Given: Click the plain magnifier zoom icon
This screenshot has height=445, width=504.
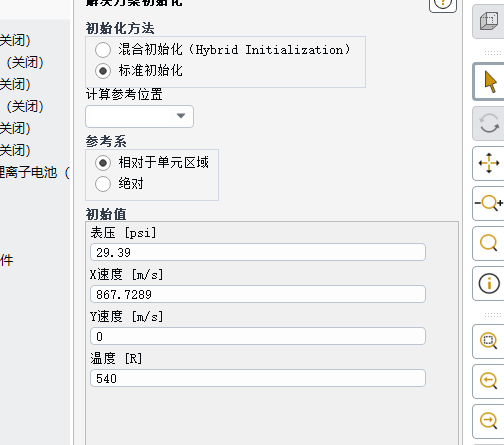Looking at the screenshot, I should tap(489, 243).
